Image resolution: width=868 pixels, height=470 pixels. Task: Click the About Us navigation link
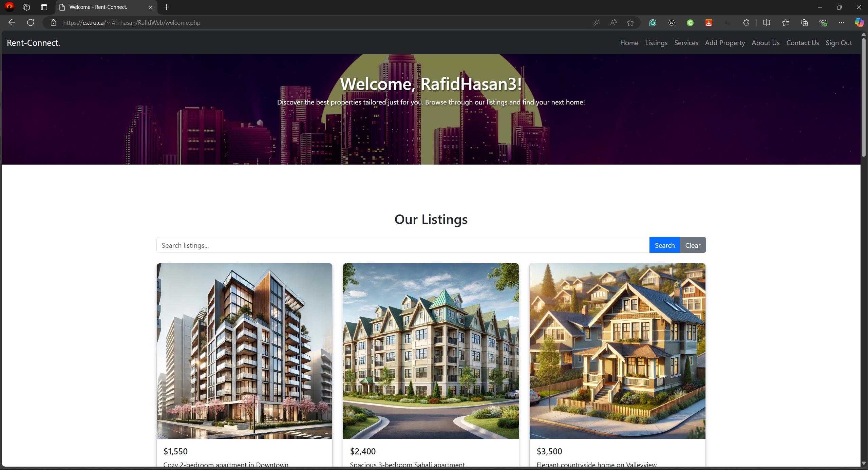pos(766,42)
